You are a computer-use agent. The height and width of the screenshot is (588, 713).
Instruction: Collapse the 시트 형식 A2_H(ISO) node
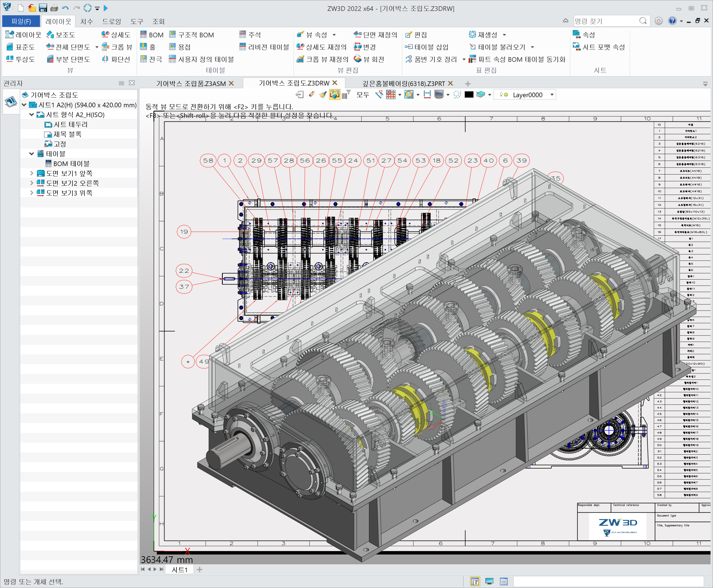tap(31, 115)
